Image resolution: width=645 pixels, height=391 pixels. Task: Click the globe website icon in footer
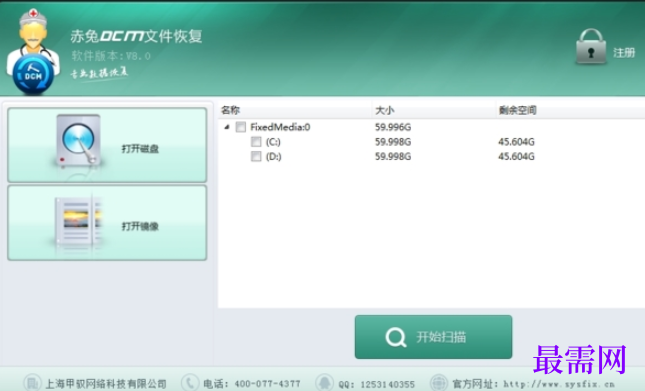[x=439, y=382]
